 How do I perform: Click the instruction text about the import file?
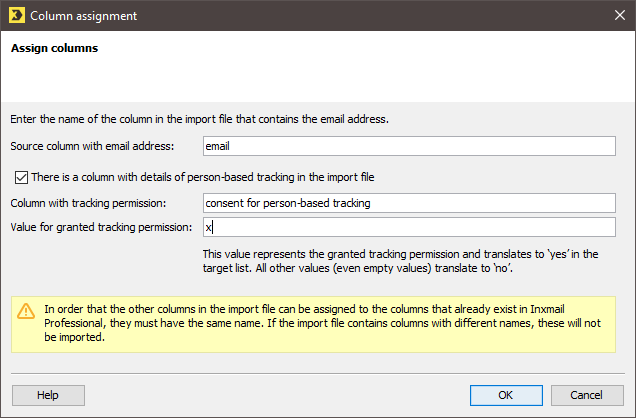200,119
